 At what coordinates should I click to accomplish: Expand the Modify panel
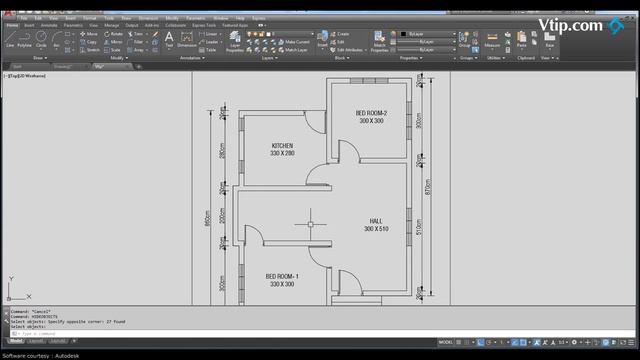coord(119,58)
